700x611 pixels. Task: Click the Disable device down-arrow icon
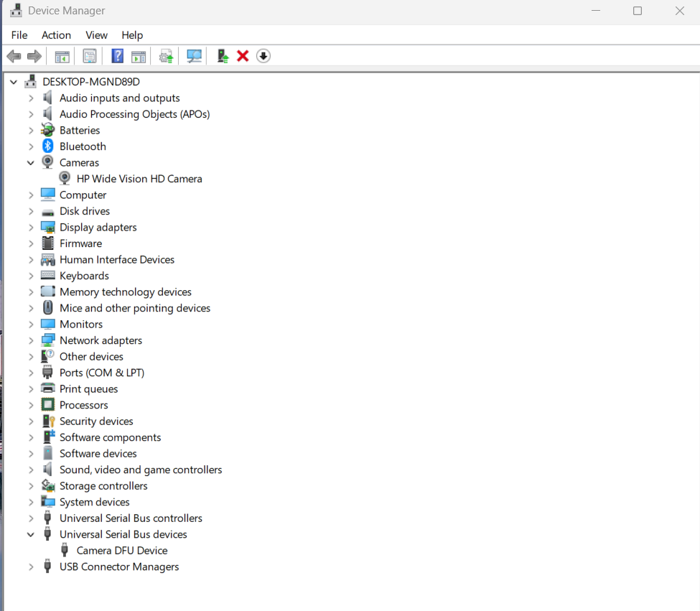point(263,56)
